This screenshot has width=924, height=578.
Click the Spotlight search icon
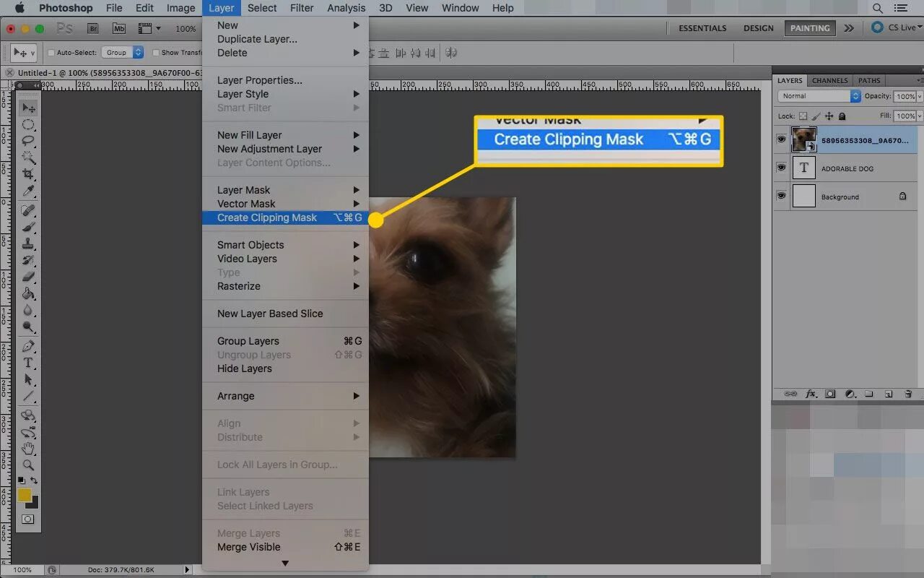click(x=878, y=8)
